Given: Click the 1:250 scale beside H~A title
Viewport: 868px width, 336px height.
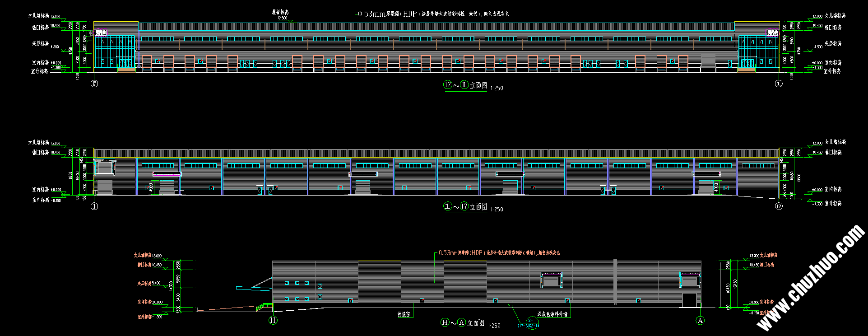Looking at the screenshot, I should (495, 325).
